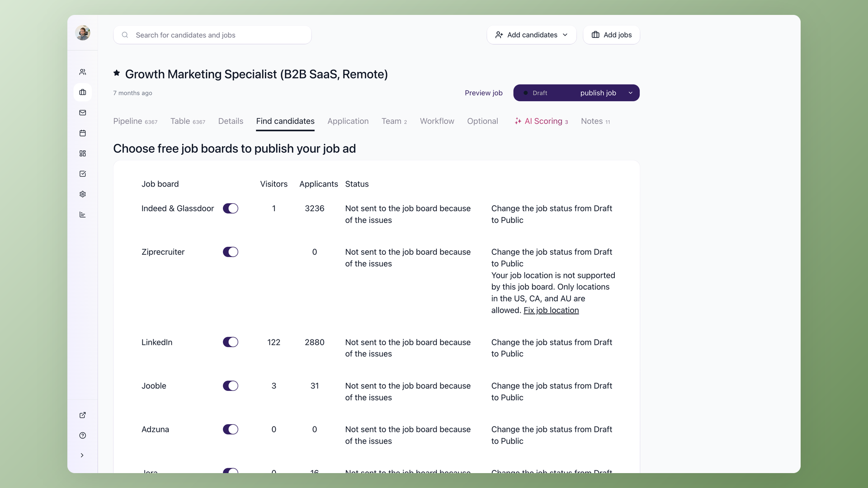The width and height of the screenshot is (868, 488).
Task: Switch to the Table tab
Action: point(188,121)
